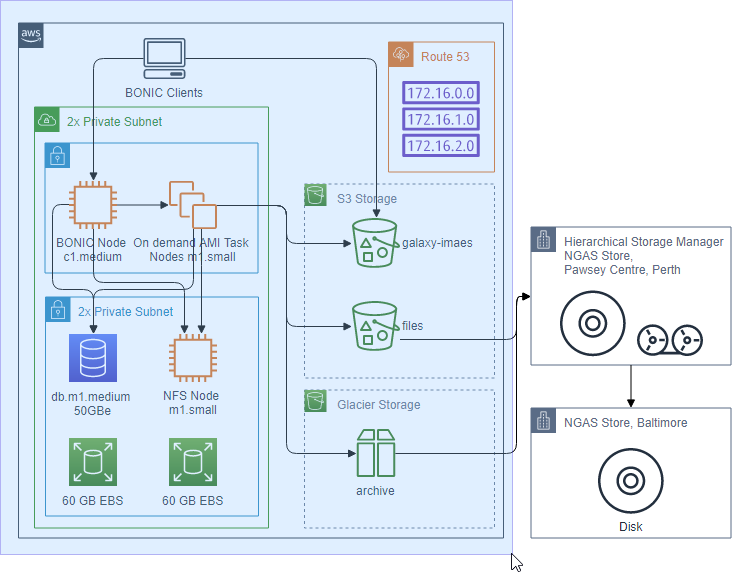Click the NGAS Store, Baltimore label
Image resolution: width=732 pixels, height=572 pixels.
pyautogui.click(x=626, y=423)
